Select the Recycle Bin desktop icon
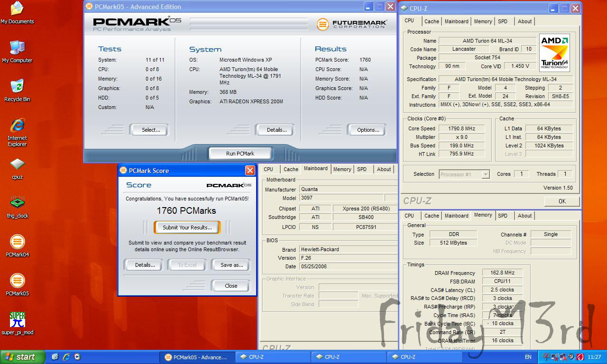The image size is (607, 364). coord(17,91)
